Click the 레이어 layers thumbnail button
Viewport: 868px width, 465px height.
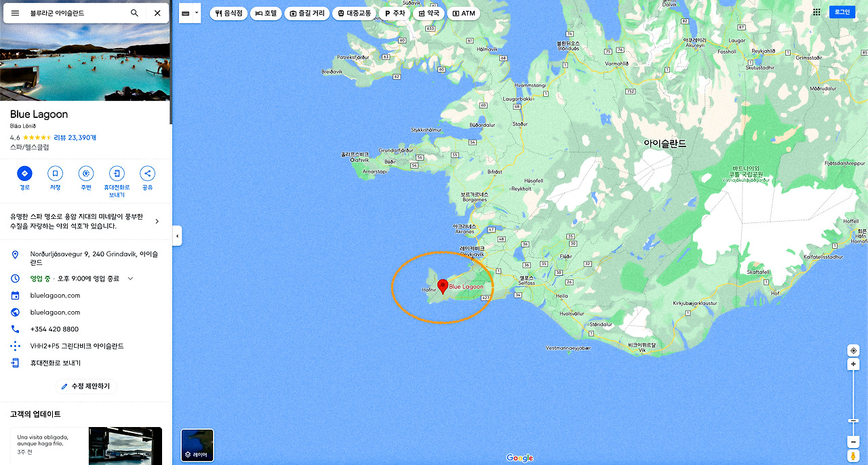[x=197, y=445]
